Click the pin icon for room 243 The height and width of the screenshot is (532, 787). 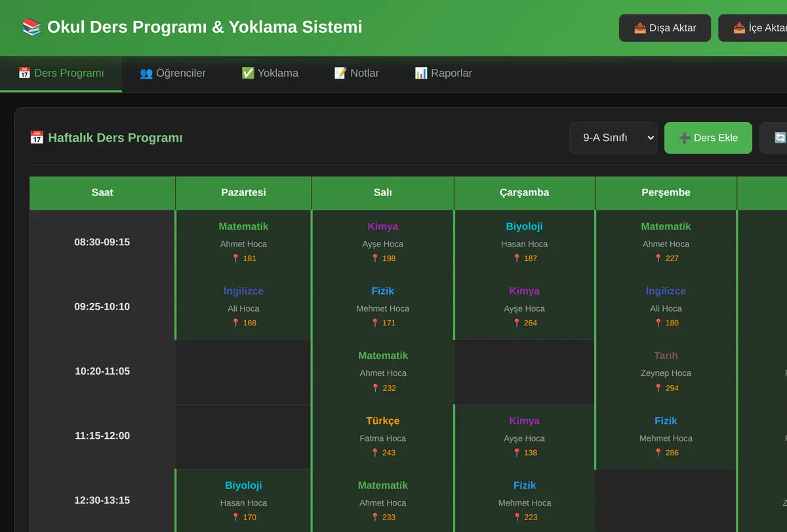[x=375, y=453]
